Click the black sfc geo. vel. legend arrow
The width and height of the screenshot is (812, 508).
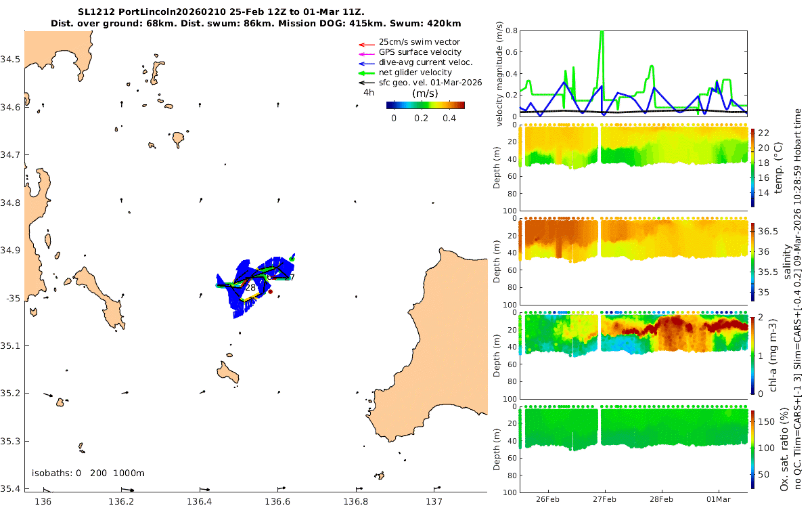367,83
